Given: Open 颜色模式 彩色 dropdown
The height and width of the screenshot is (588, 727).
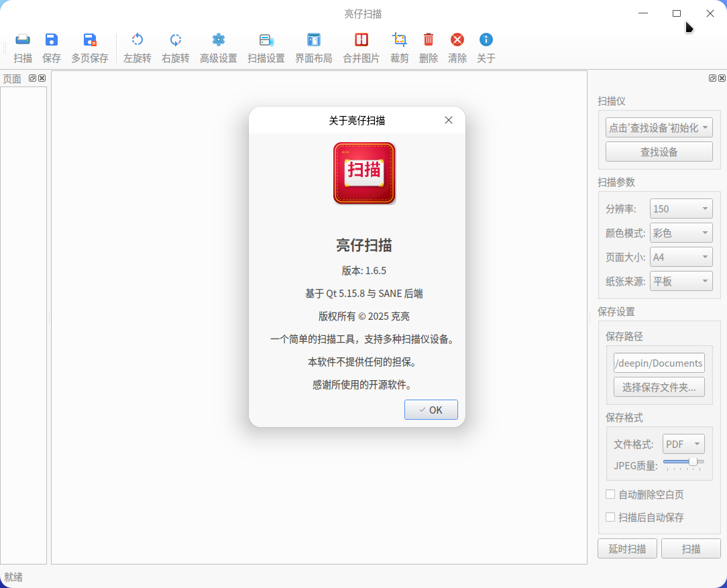Looking at the screenshot, I should pyautogui.click(x=681, y=233).
